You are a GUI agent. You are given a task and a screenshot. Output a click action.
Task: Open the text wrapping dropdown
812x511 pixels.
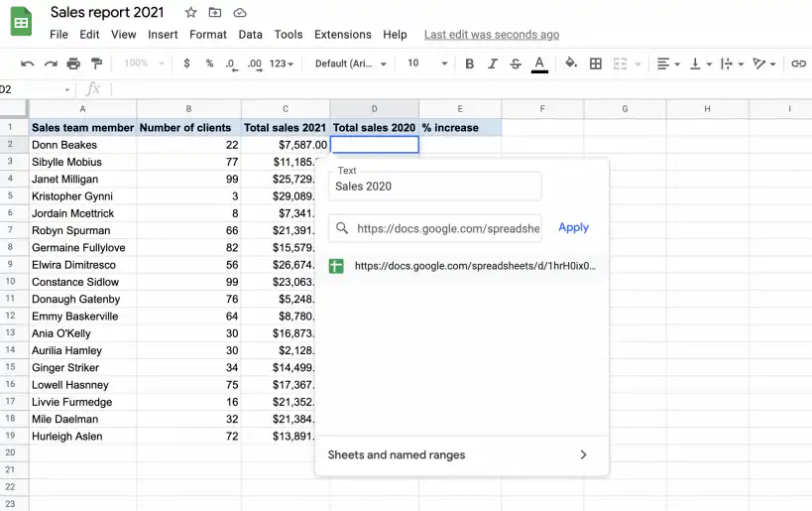[733, 64]
